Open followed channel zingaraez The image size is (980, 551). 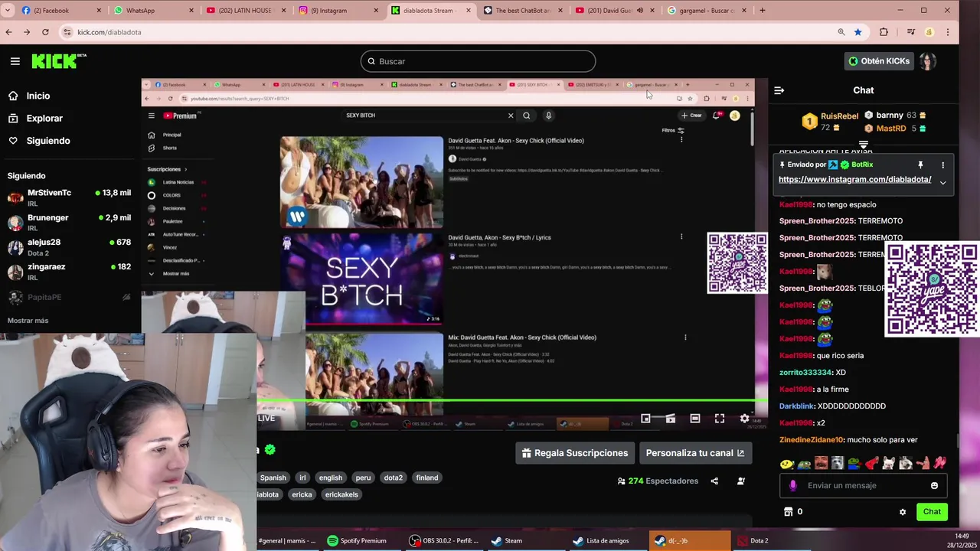(69, 271)
